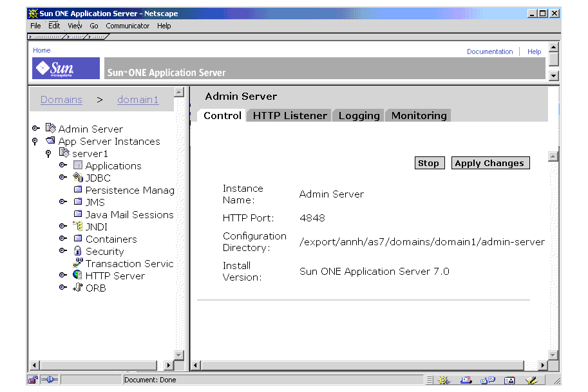
Task: Follow the Home link
Action: pyautogui.click(x=42, y=50)
